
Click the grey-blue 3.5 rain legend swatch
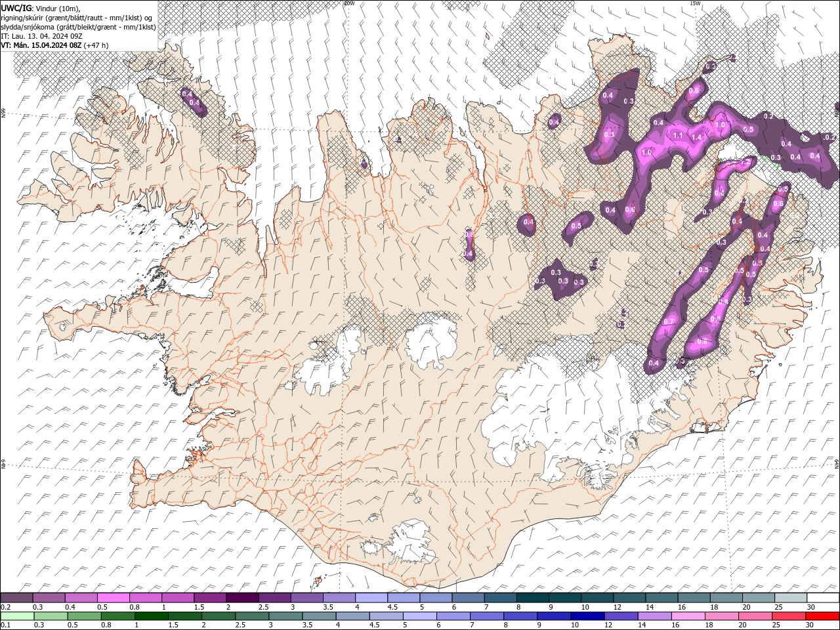pos(320,616)
